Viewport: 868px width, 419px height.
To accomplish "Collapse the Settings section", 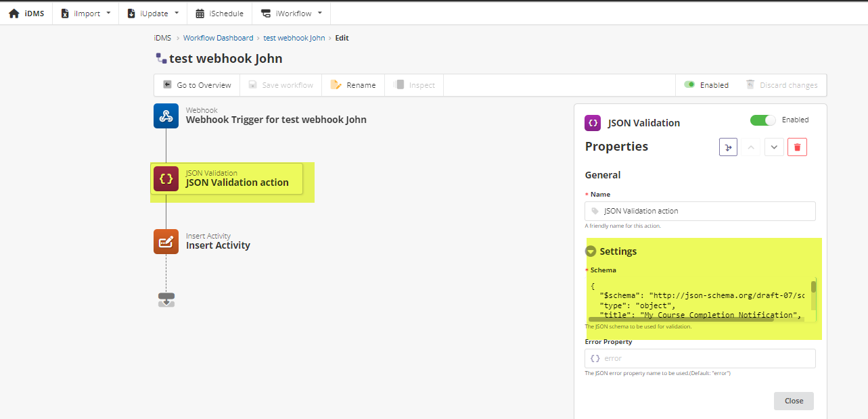I will click(x=591, y=251).
